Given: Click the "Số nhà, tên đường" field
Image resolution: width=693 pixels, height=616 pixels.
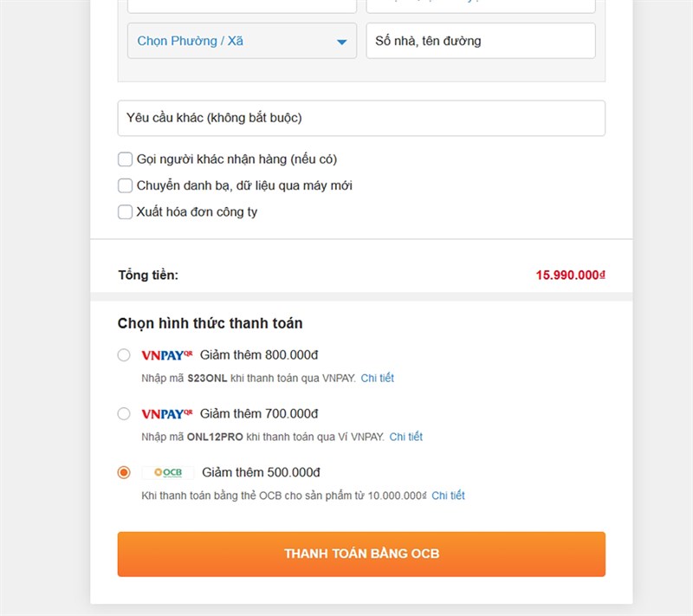Looking at the screenshot, I should (481, 41).
